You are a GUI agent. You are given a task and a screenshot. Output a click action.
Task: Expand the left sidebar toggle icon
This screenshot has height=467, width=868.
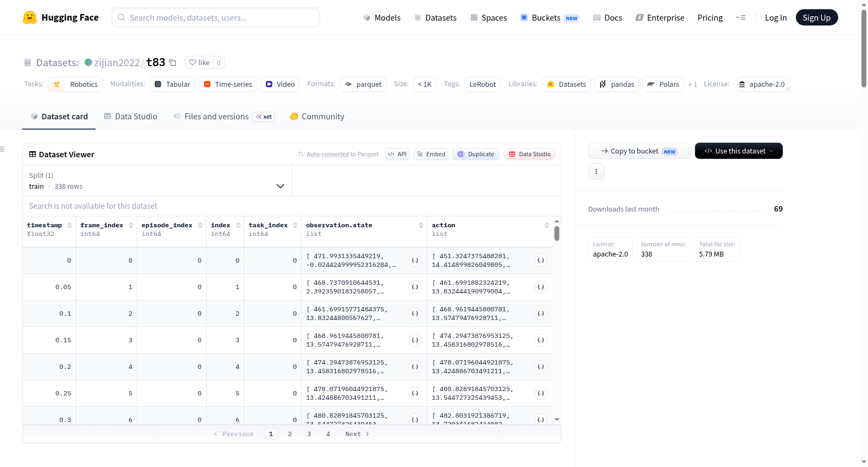coord(2,149)
